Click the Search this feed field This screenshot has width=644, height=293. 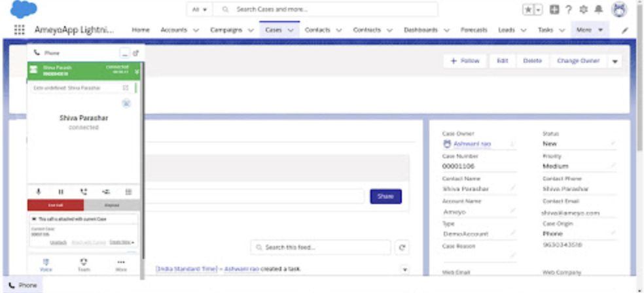pyautogui.click(x=321, y=247)
